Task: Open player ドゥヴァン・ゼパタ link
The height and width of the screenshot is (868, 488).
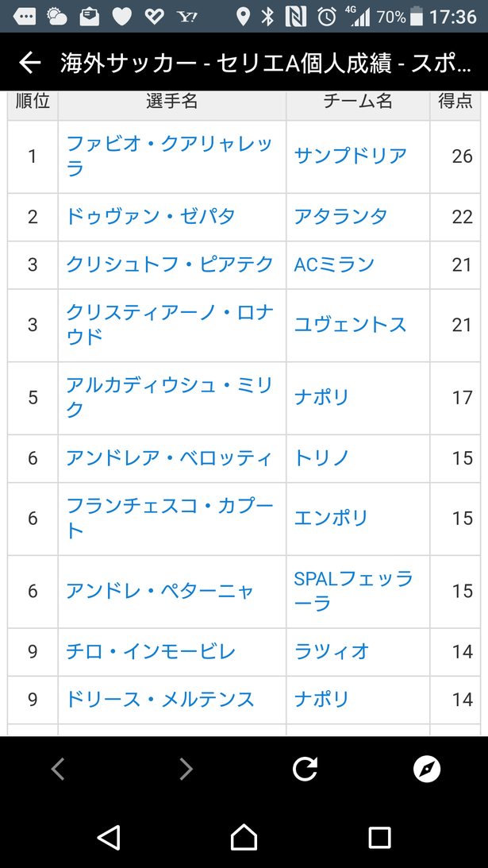Action: click(x=151, y=217)
